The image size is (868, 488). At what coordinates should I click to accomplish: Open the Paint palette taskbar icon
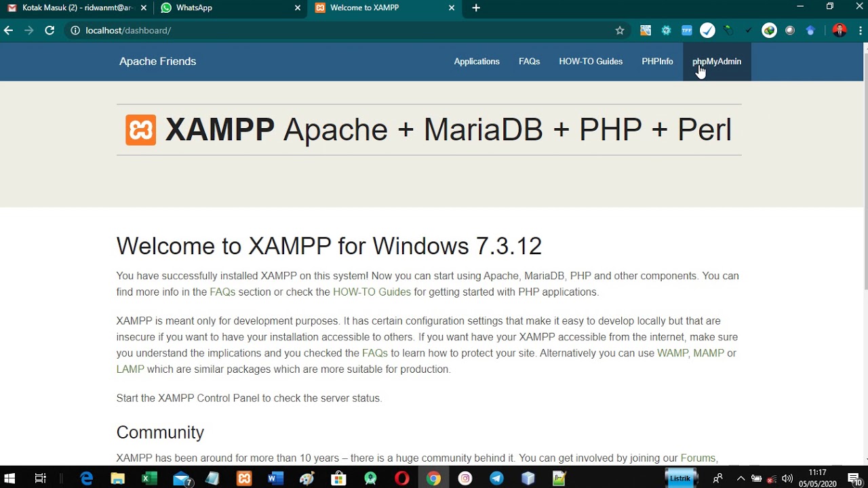(307, 479)
